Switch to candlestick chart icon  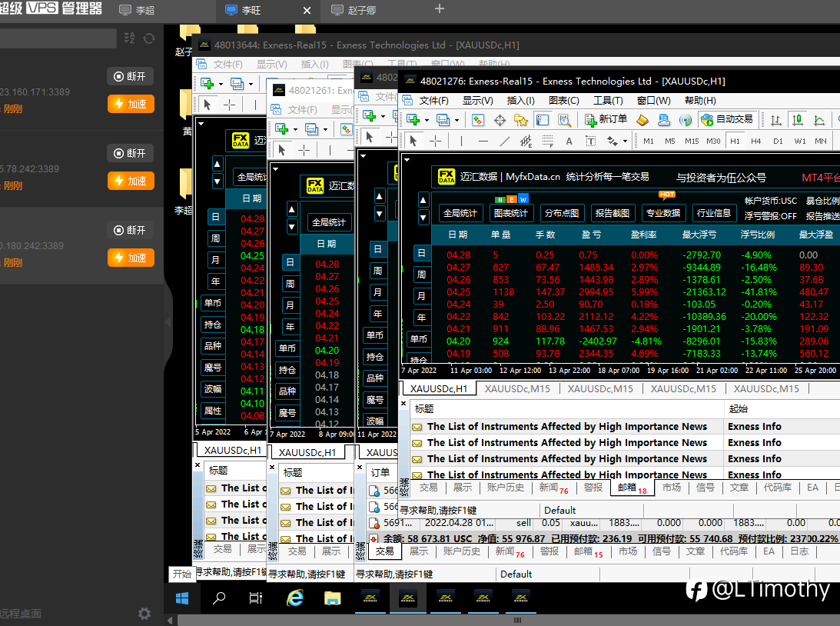[x=798, y=120]
